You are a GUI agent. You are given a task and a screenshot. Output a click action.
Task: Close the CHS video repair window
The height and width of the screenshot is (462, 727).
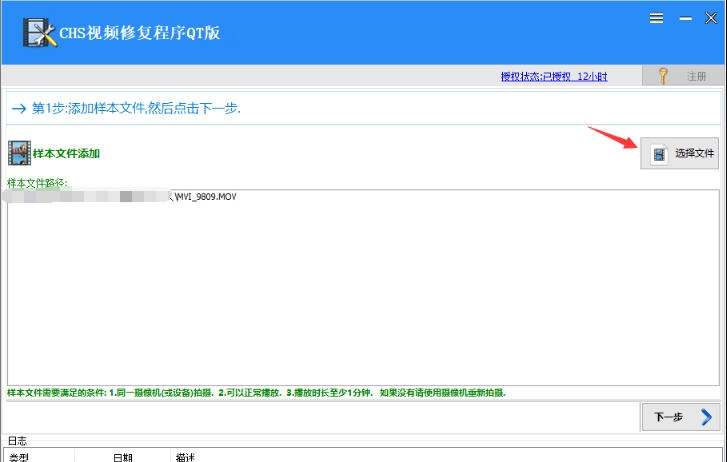point(711,18)
